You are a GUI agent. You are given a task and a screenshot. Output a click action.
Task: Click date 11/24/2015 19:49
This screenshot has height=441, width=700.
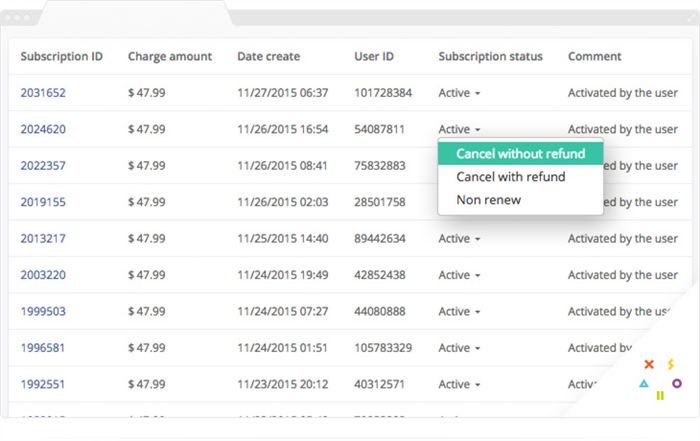(x=283, y=275)
